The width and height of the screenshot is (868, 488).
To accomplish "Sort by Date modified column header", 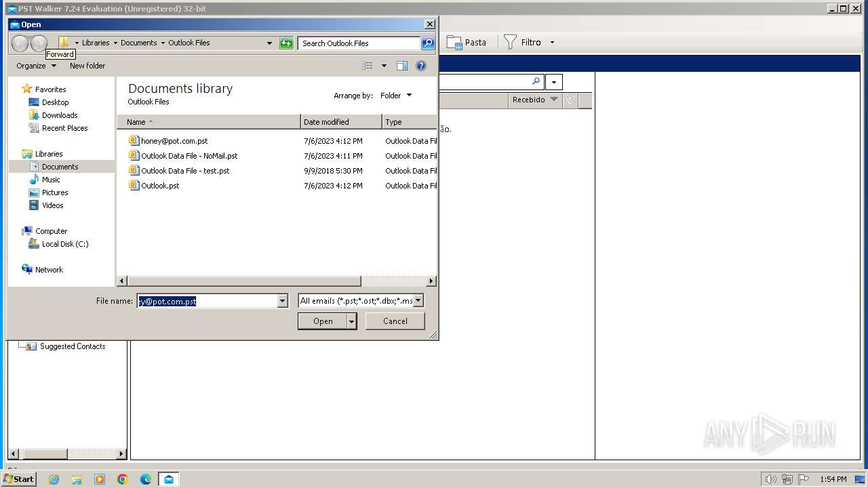I will 341,122.
